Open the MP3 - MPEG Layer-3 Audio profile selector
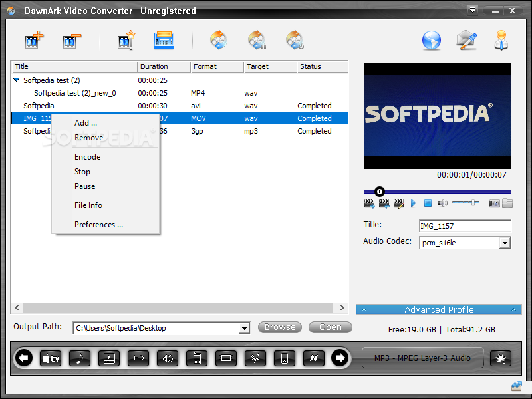The image size is (532, 399). point(423,358)
